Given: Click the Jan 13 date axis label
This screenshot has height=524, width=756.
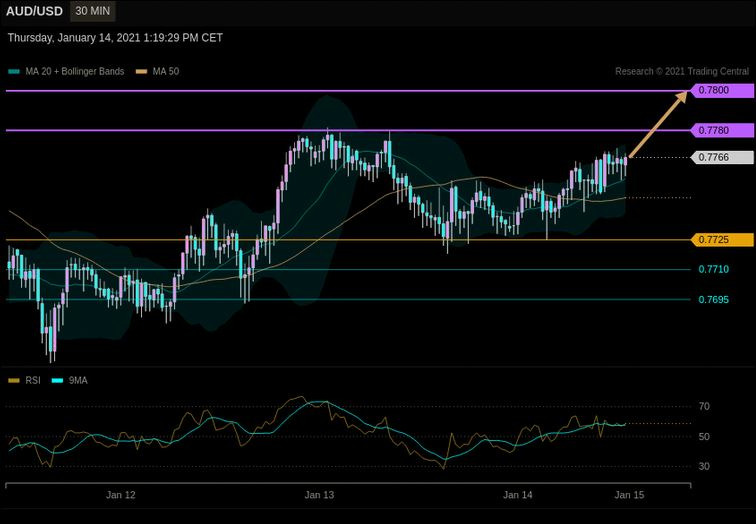Looking at the screenshot, I should (x=319, y=495).
